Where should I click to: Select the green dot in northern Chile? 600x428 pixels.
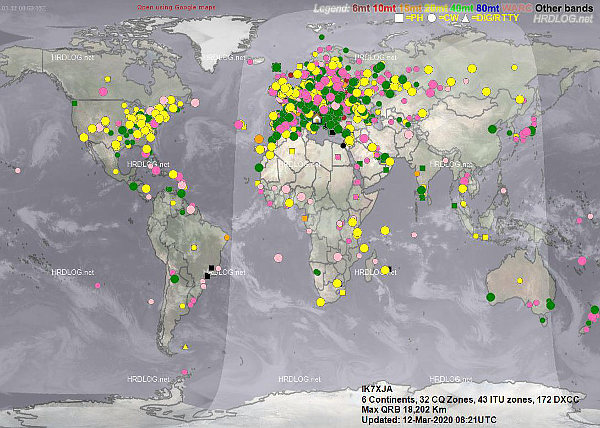(x=174, y=279)
